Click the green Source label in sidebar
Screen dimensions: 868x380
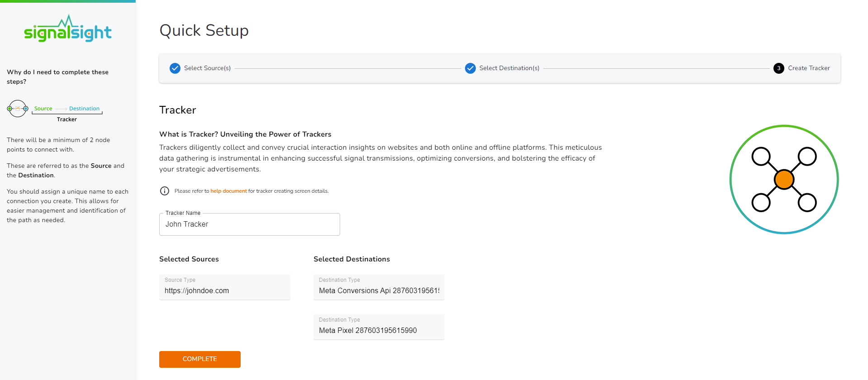pos(43,109)
